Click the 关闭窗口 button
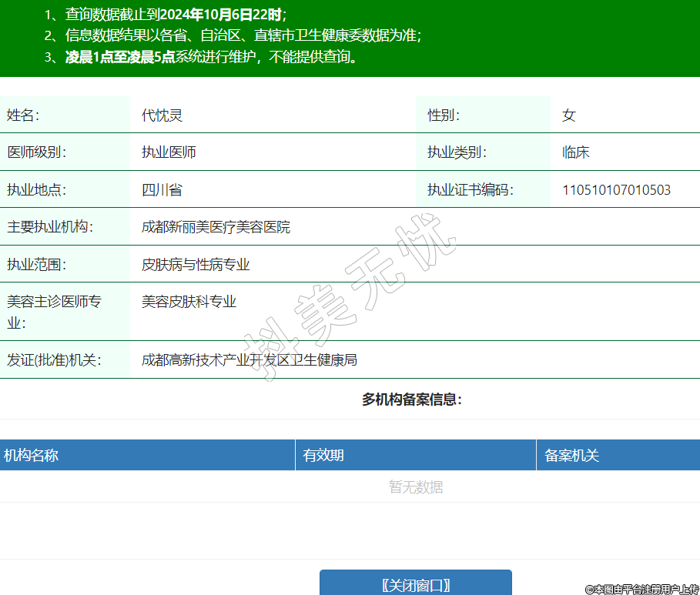Screen dimensions: 700x595 [415, 584]
